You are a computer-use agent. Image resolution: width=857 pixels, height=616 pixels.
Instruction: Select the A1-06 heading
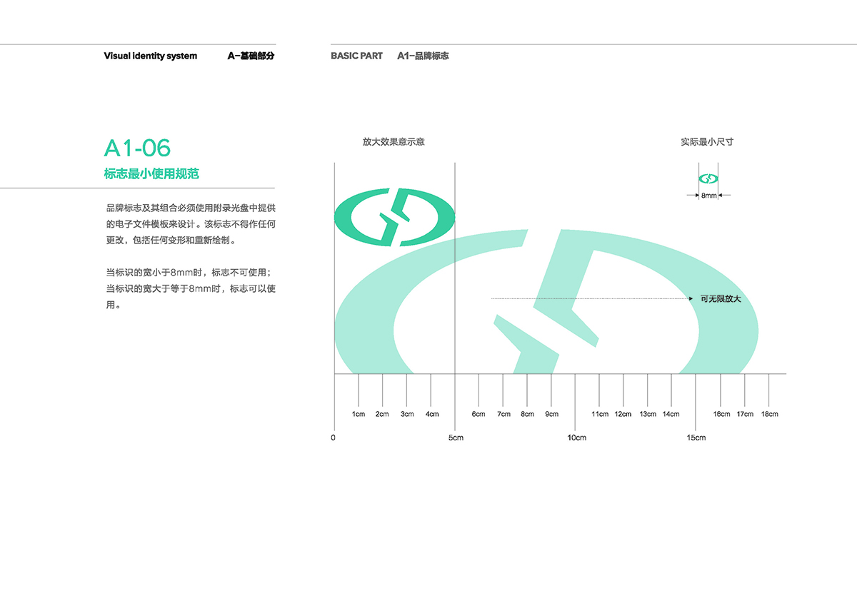pos(137,148)
